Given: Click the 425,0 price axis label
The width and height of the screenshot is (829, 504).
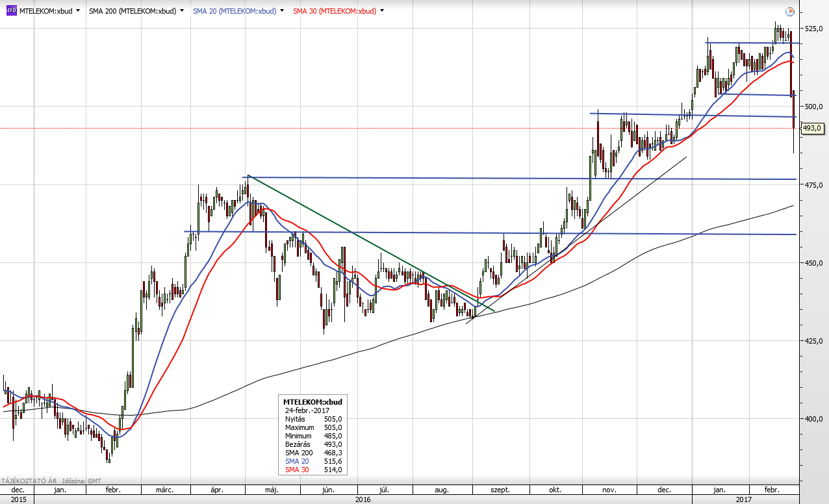Looking at the screenshot, I should (x=815, y=341).
